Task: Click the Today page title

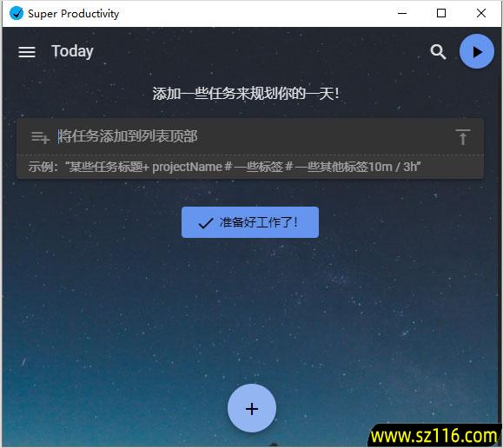Action: 72,51
